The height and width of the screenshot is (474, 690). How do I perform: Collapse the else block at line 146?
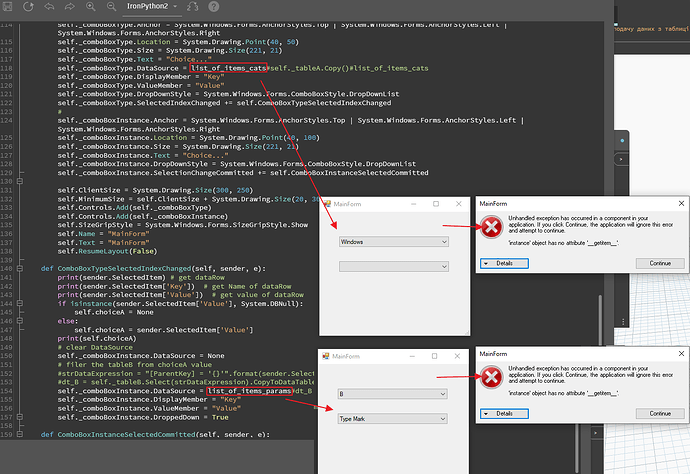(x=20, y=321)
